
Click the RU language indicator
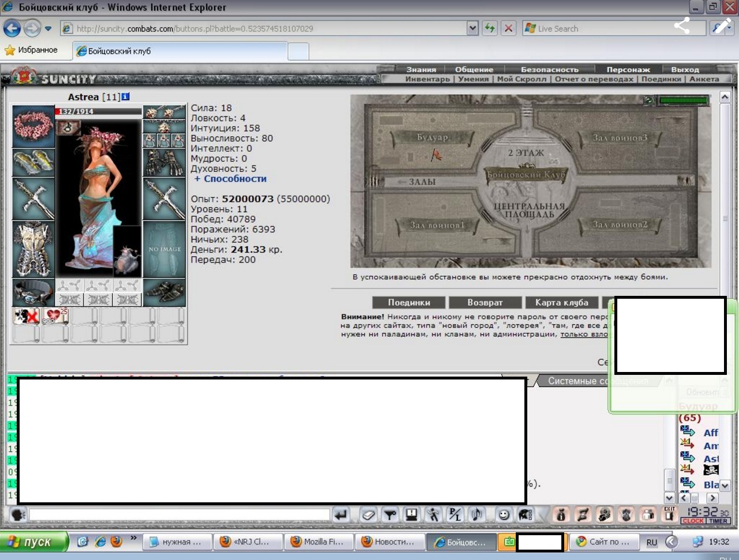pos(652,542)
